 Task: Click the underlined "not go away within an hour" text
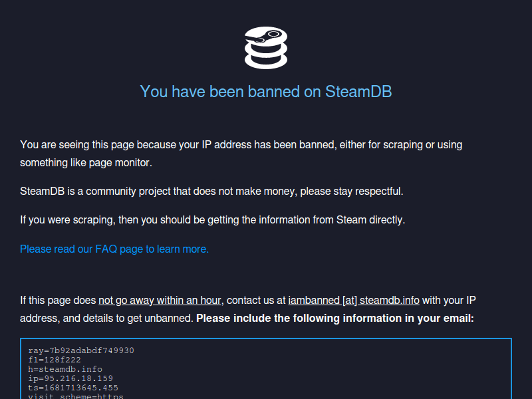coord(160,301)
